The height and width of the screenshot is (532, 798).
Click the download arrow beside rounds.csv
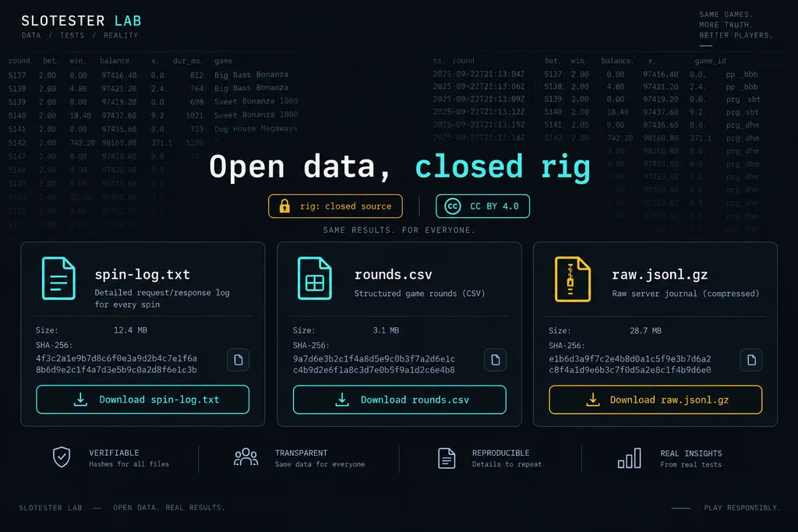342,400
